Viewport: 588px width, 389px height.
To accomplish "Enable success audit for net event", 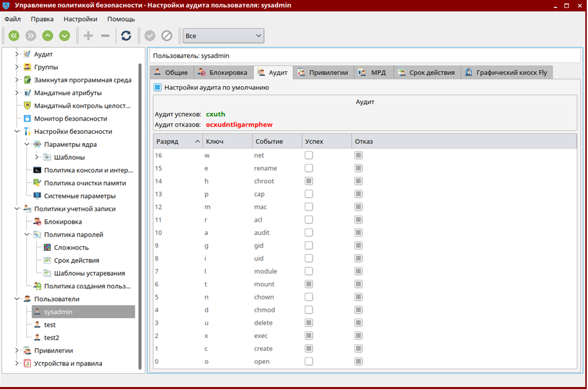I will tap(309, 155).
